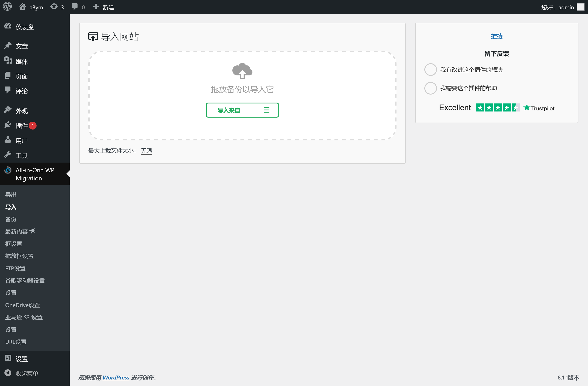Click the 仪表盘 dashboard icon
588x386 pixels.
(8, 26)
